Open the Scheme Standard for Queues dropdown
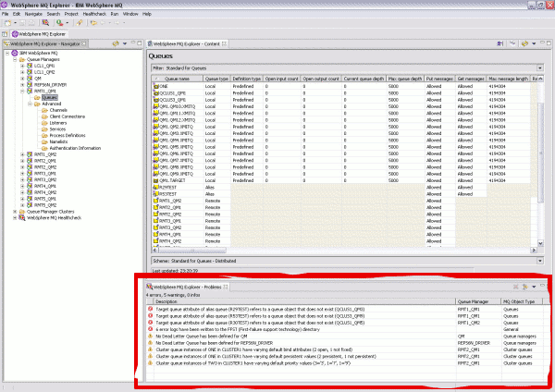This screenshot has height=392, width=555. tap(540, 261)
